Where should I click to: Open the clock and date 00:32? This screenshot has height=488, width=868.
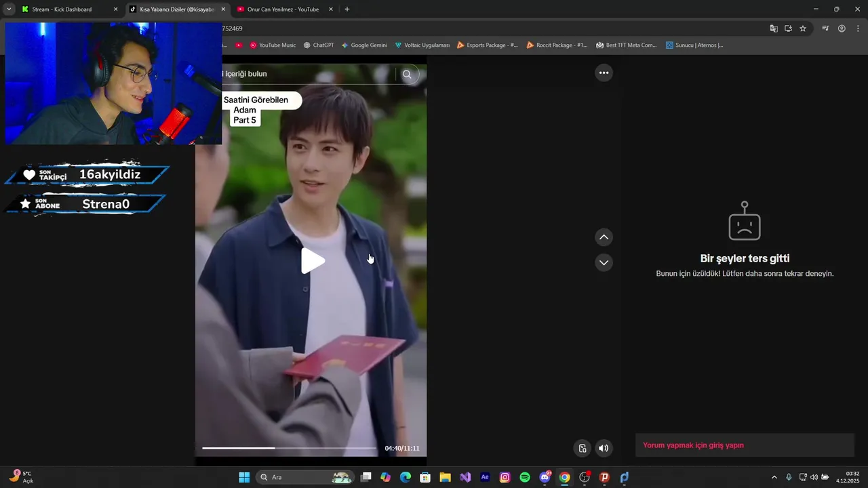[x=848, y=477]
